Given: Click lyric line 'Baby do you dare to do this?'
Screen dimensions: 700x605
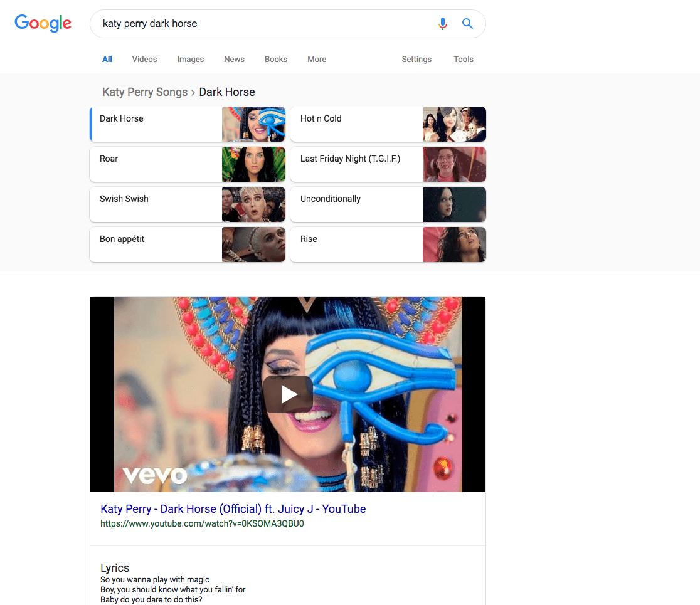Looking at the screenshot, I should (x=151, y=599).
